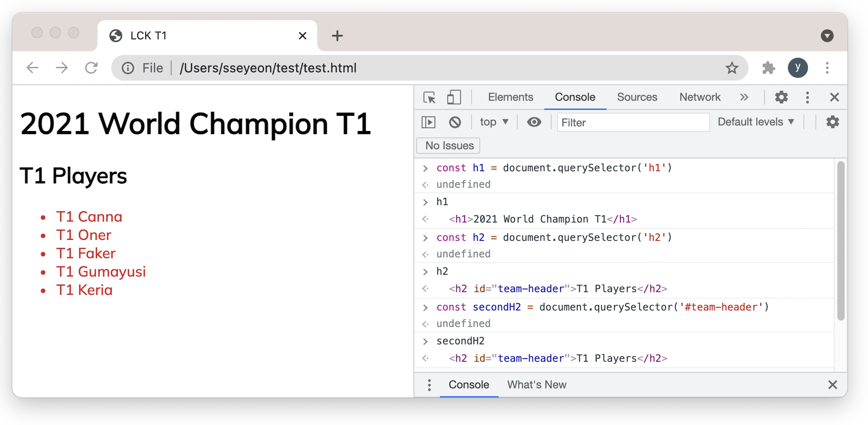Image resolution: width=868 pixels, height=425 pixels.
Task: Click the 'T1 Keria' list item
Action: coord(84,290)
